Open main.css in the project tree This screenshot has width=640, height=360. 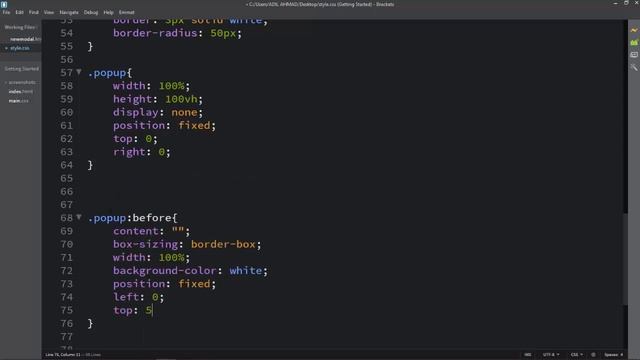pyautogui.click(x=18, y=101)
